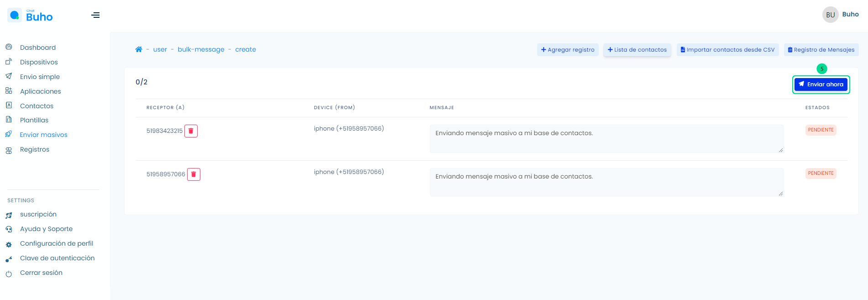Go to Envio simple page

[x=40, y=77]
